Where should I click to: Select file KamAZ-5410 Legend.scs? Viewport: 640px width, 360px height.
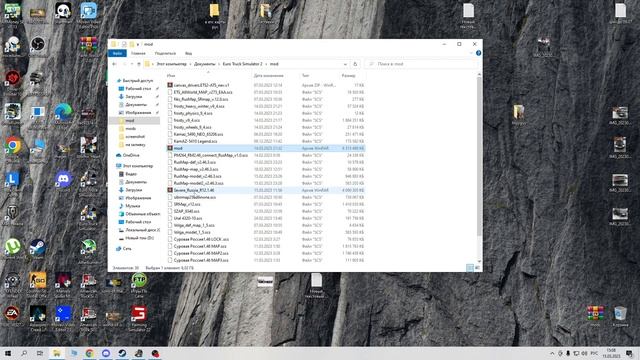265,141
